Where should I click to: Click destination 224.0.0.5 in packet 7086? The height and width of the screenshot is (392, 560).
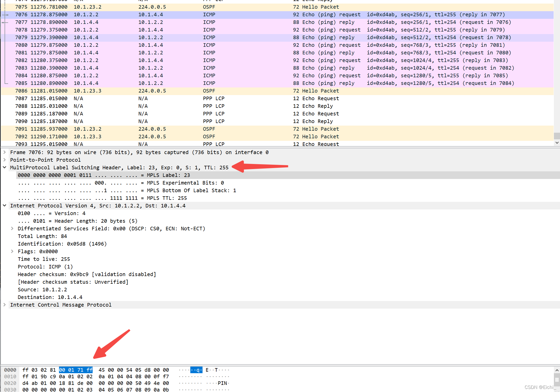tap(152, 91)
